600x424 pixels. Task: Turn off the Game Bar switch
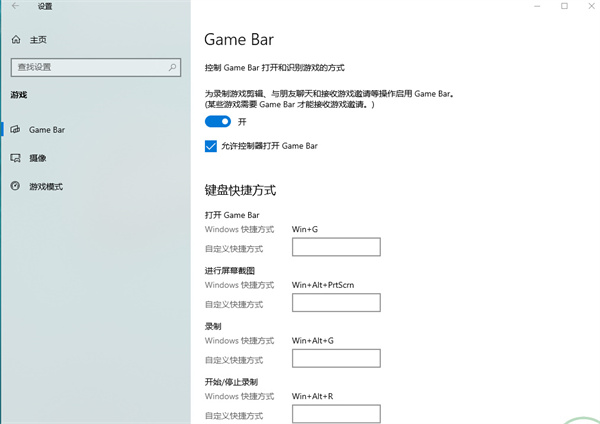(x=218, y=122)
